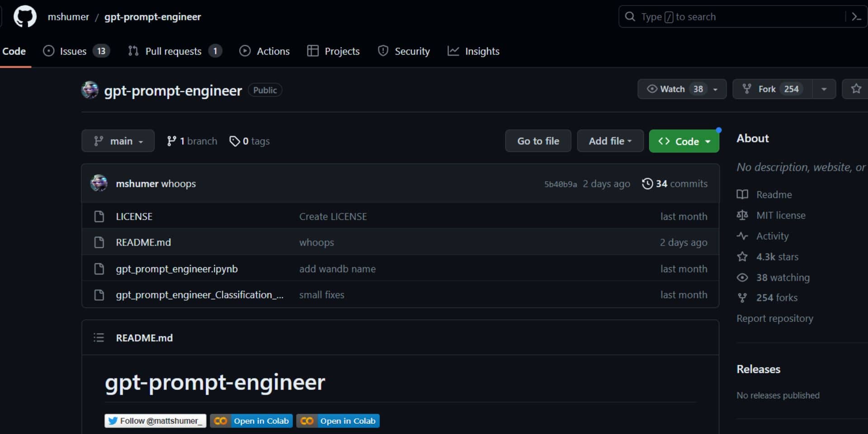Click the tag icon next to 0 tags
Screen dimensions: 868x434
point(234,141)
